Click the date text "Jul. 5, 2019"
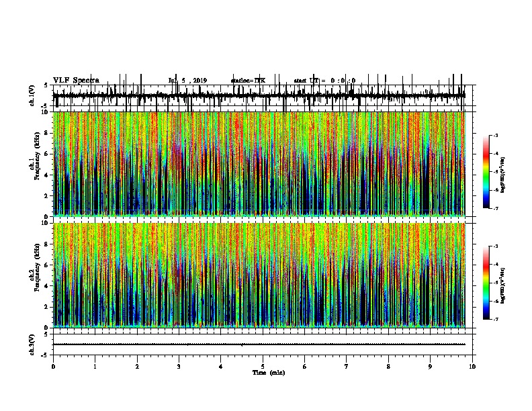The height and width of the screenshot is (411, 532). (x=187, y=81)
